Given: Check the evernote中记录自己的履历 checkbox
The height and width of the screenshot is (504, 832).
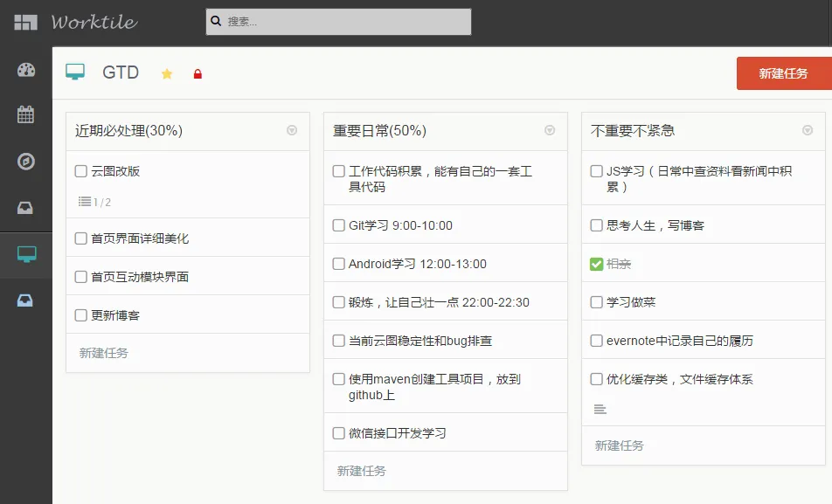Looking at the screenshot, I should point(596,340).
